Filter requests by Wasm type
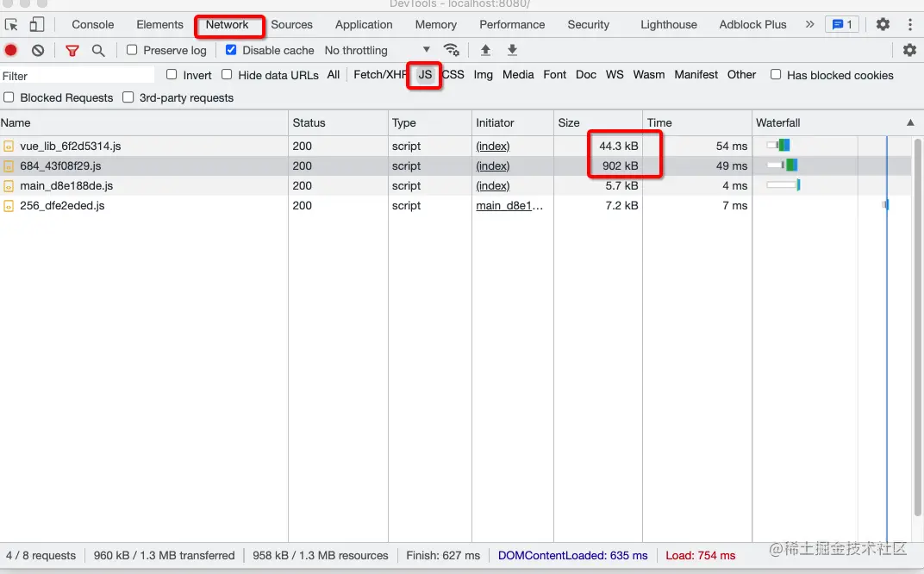 click(x=649, y=75)
